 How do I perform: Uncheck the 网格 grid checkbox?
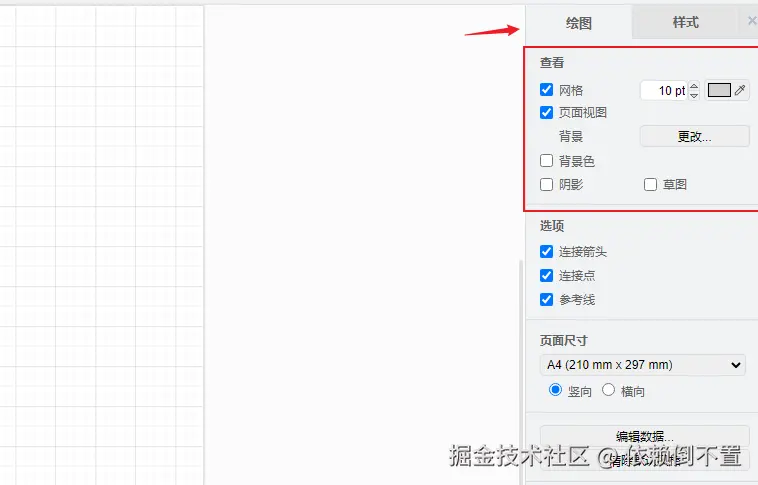pyautogui.click(x=546, y=89)
